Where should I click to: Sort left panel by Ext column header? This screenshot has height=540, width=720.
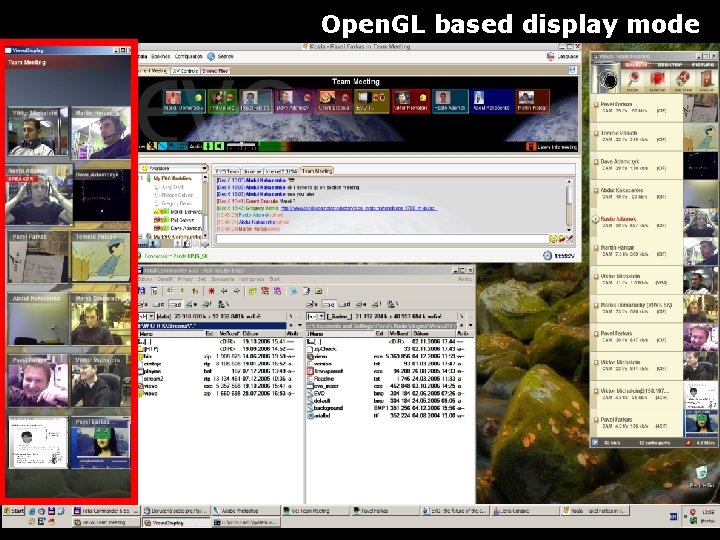(209, 334)
